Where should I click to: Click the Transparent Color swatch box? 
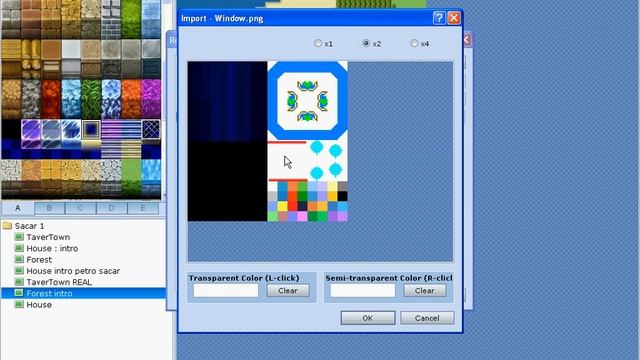point(226,291)
